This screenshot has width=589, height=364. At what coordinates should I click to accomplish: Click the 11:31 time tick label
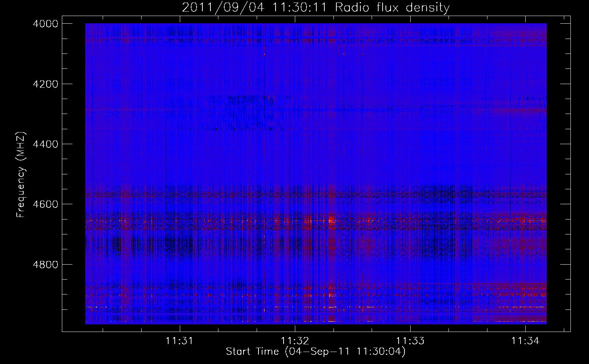pos(179,341)
